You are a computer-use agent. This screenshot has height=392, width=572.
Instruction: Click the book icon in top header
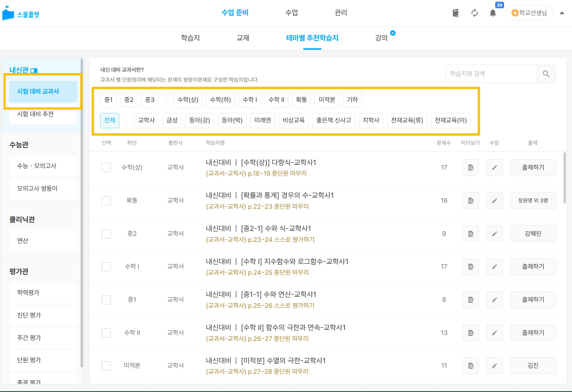pyautogui.click(x=455, y=13)
